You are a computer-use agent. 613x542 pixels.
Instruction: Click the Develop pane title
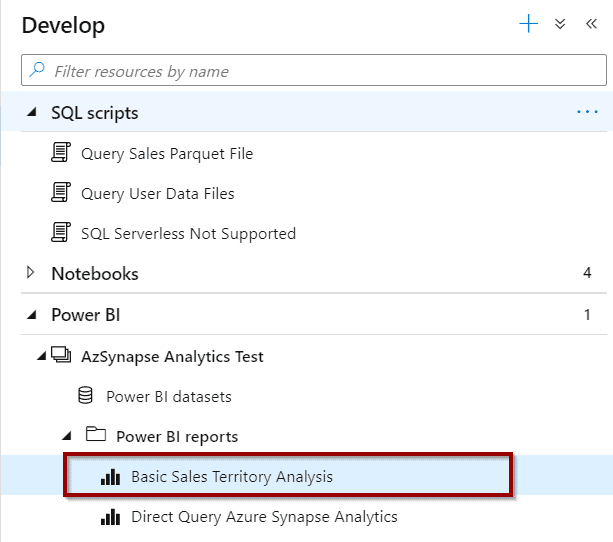pyautogui.click(x=63, y=25)
